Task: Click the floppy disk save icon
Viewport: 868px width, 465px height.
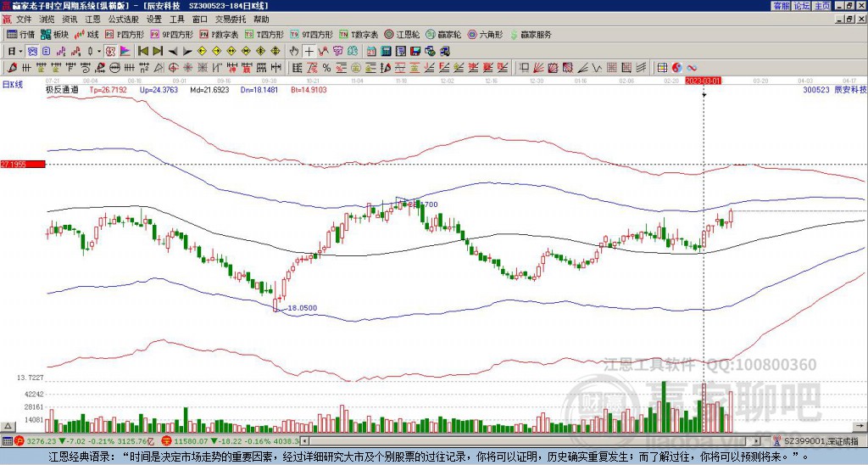Action: coord(415,52)
